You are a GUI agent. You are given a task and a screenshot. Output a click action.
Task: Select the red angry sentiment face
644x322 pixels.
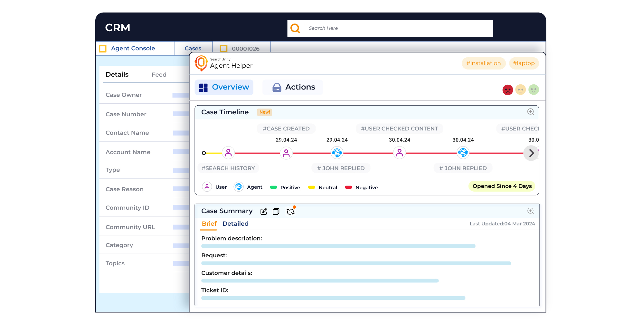[x=508, y=90]
